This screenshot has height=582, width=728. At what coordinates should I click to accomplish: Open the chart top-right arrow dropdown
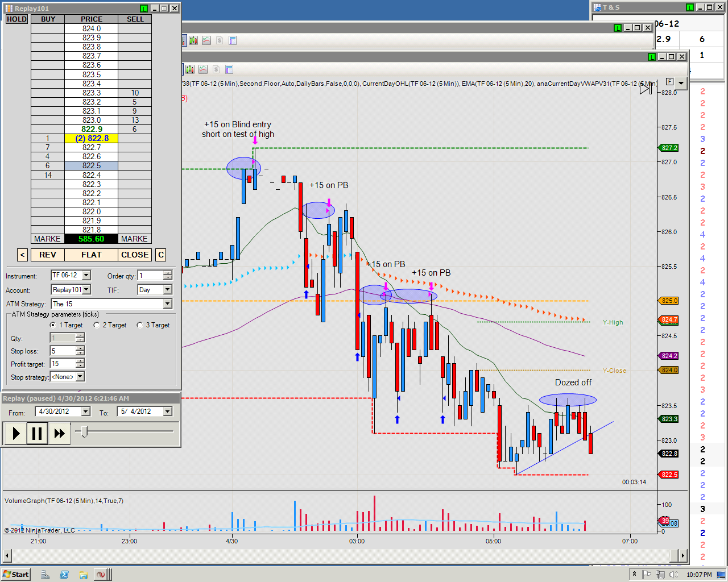681,83
